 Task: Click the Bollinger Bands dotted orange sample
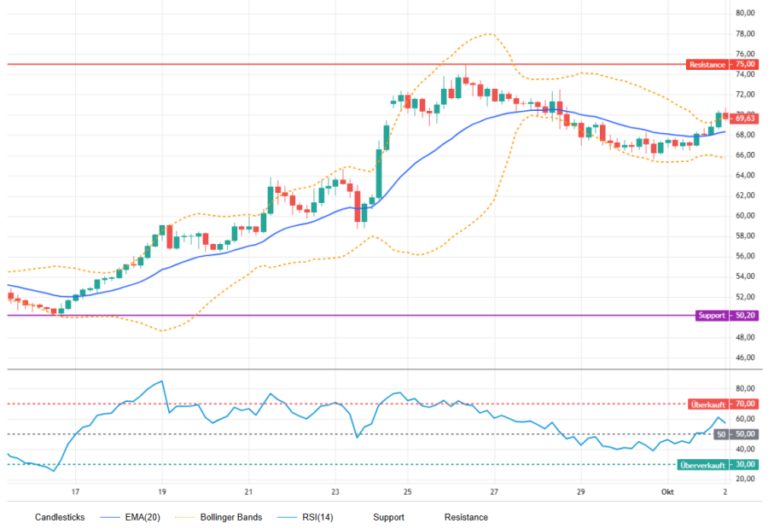185,517
